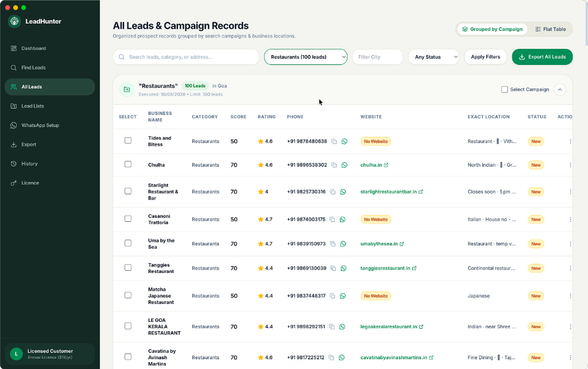Select Matcha Japanese Restaurant checkbox
Image resolution: width=588 pixels, height=369 pixels.
click(128, 295)
